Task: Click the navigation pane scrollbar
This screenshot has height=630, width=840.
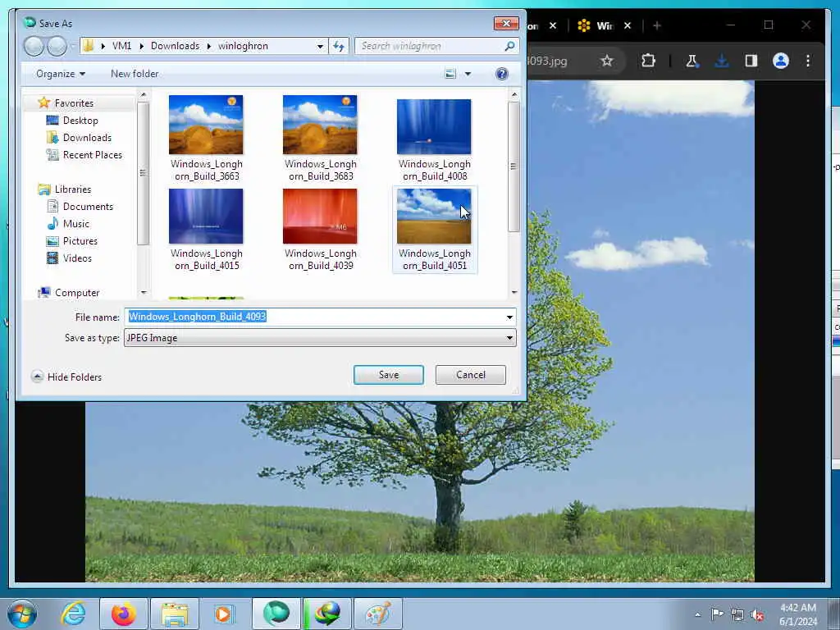Action: click(143, 172)
